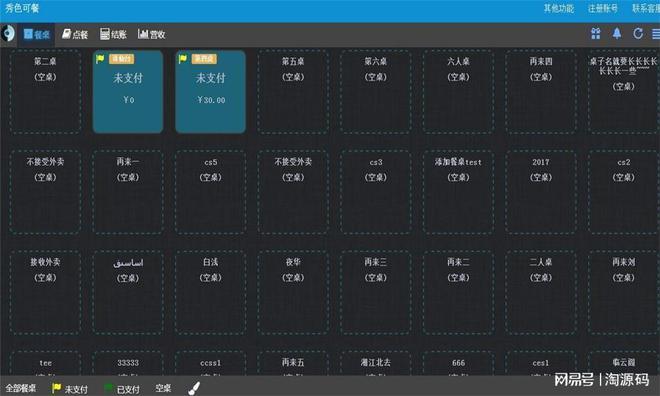The width and height of the screenshot is (660, 396).
Task: Open the gift icon in the toolbar
Action: [596, 34]
